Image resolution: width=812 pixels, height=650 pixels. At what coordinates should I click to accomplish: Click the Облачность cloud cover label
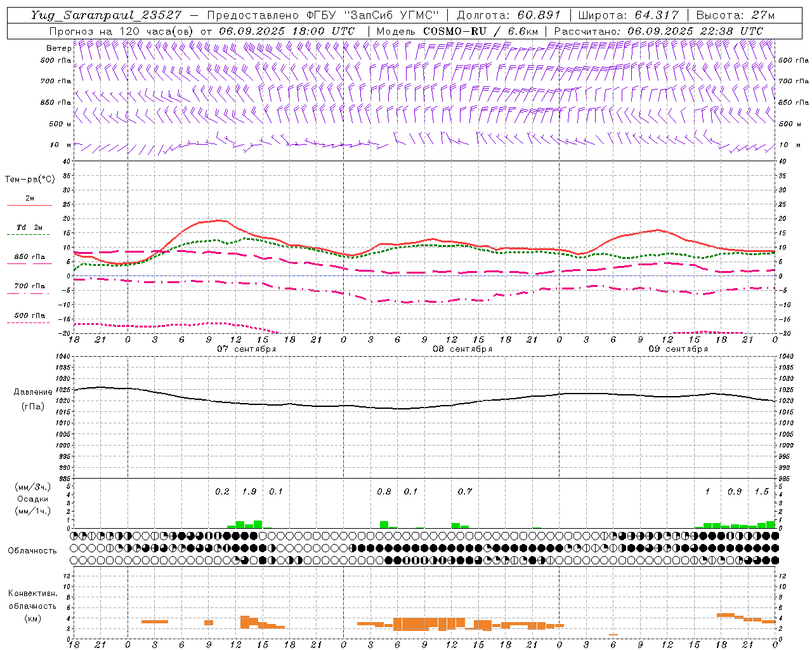(32, 551)
